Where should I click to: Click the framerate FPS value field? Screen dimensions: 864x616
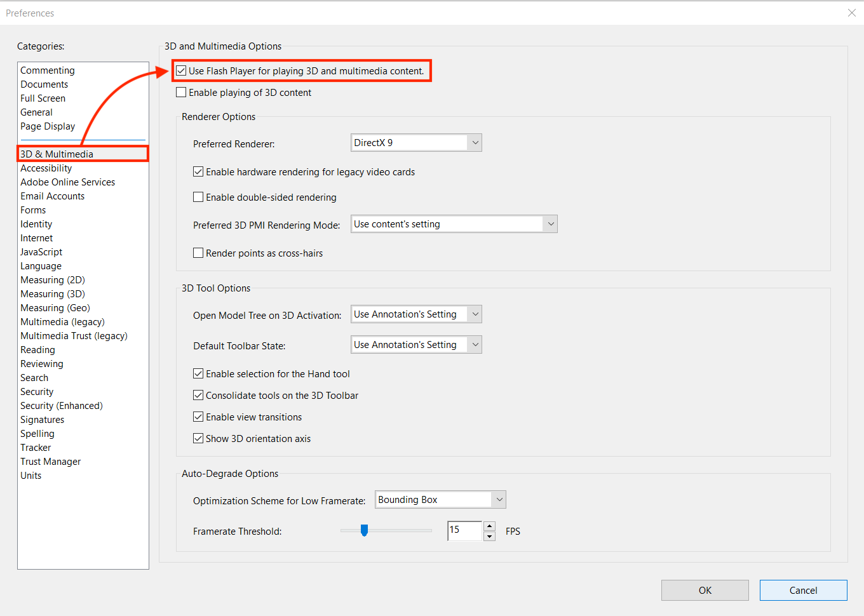[x=464, y=530]
